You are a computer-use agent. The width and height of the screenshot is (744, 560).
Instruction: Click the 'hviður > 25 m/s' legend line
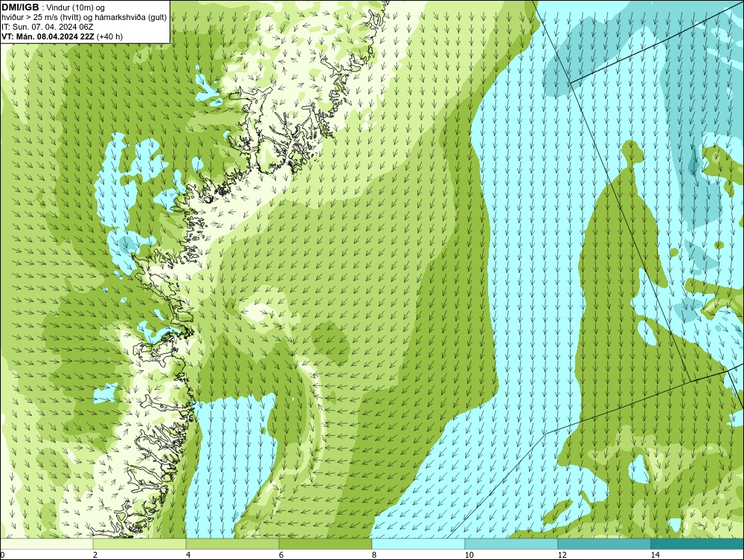(84, 17)
